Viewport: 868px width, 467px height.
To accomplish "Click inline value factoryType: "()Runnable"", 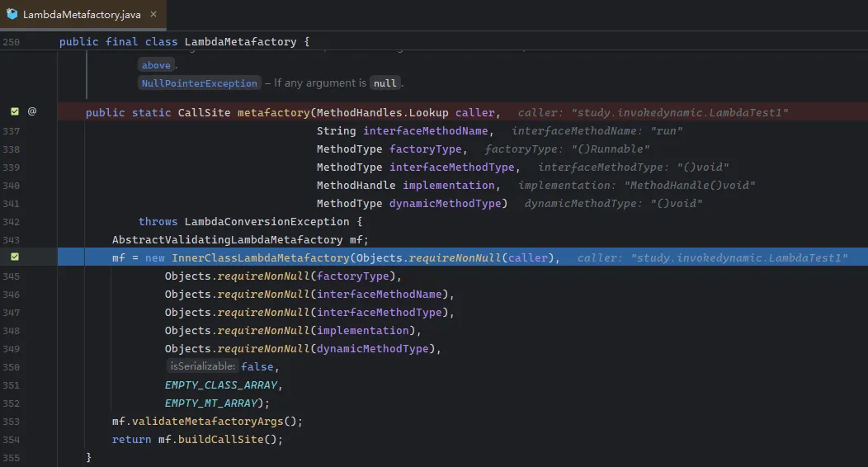I will click(568, 149).
